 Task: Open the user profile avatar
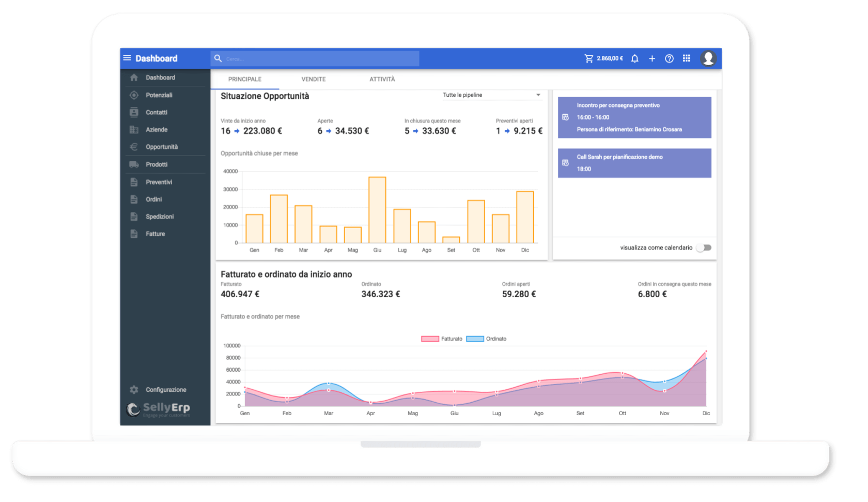pos(708,58)
